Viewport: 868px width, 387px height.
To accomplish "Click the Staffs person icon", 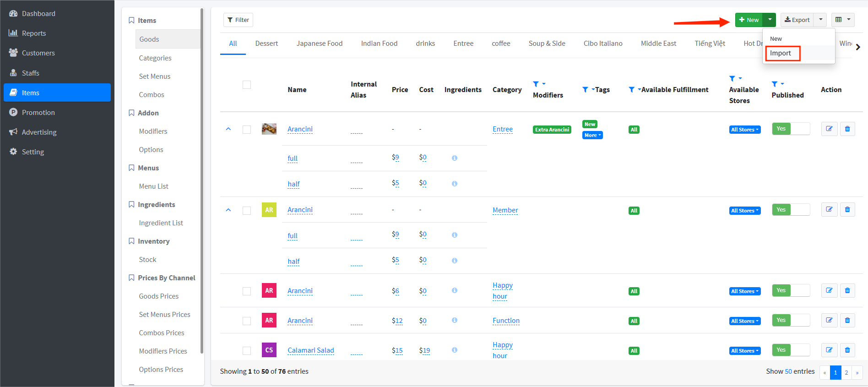I will click(x=13, y=73).
